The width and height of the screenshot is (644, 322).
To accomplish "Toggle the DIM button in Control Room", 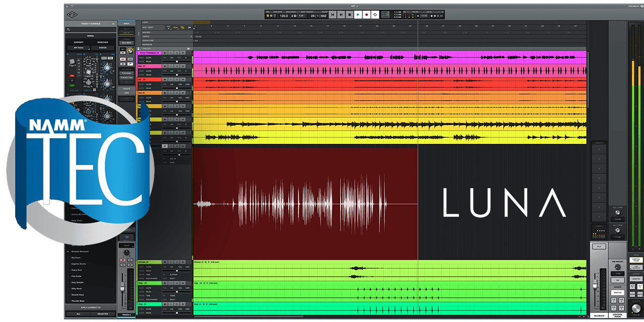I will click(617, 280).
